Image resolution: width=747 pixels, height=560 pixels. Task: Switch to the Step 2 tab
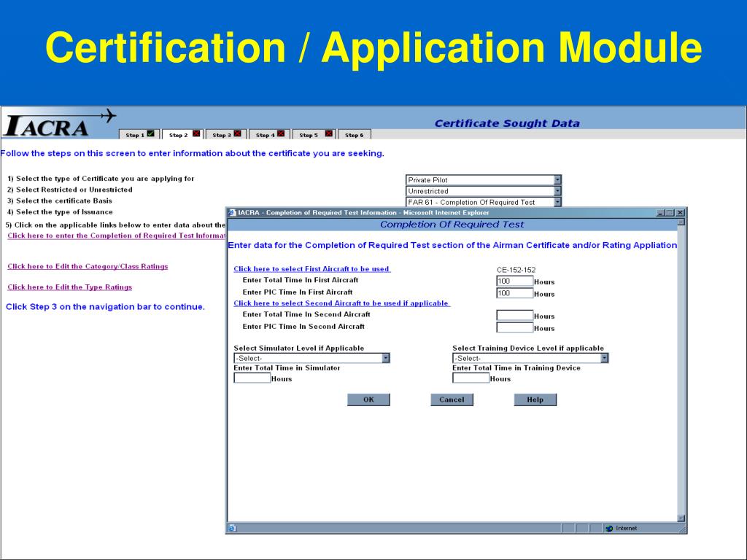tap(183, 135)
